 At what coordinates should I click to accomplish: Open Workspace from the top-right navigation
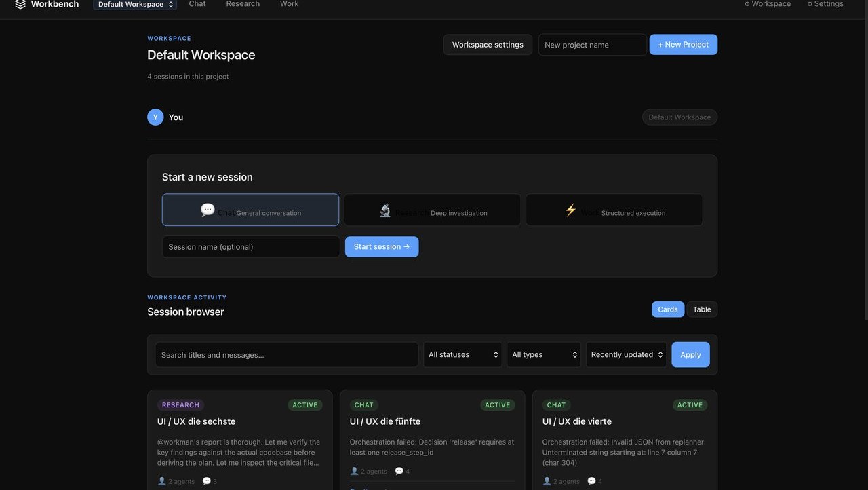[x=768, y=4]
